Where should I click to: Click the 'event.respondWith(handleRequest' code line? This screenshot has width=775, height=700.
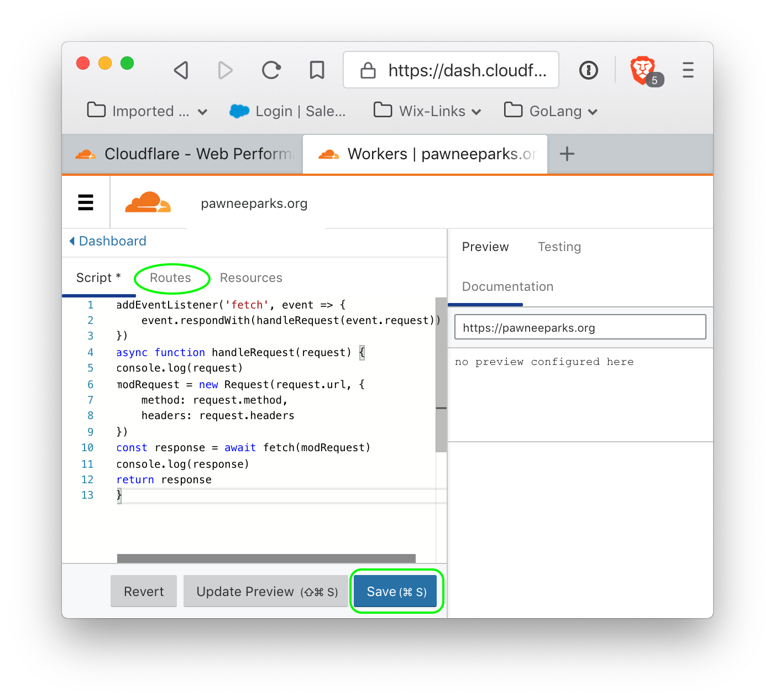[291, 320]
